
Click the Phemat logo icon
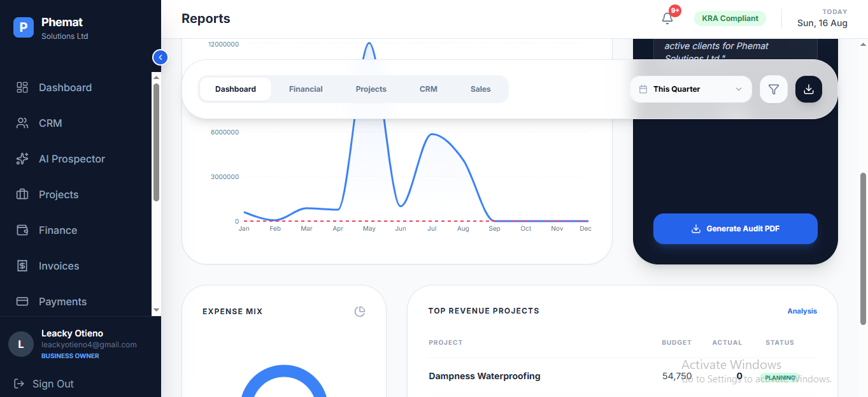tap(24, 27)
